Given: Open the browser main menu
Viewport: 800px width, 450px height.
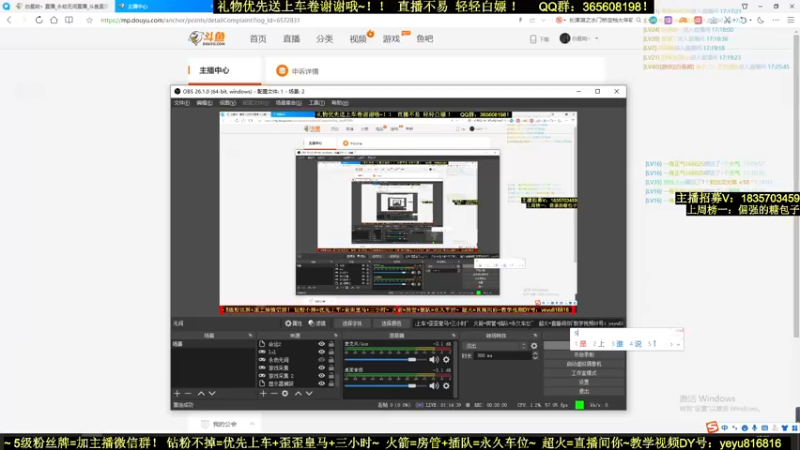Looking at the screenshot, I should [790, 20].
